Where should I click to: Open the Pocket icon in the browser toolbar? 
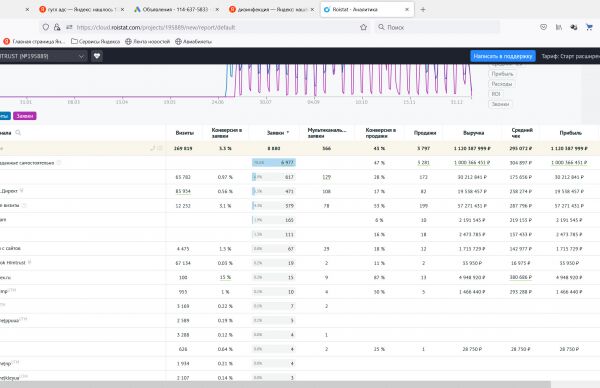point(543,27)
